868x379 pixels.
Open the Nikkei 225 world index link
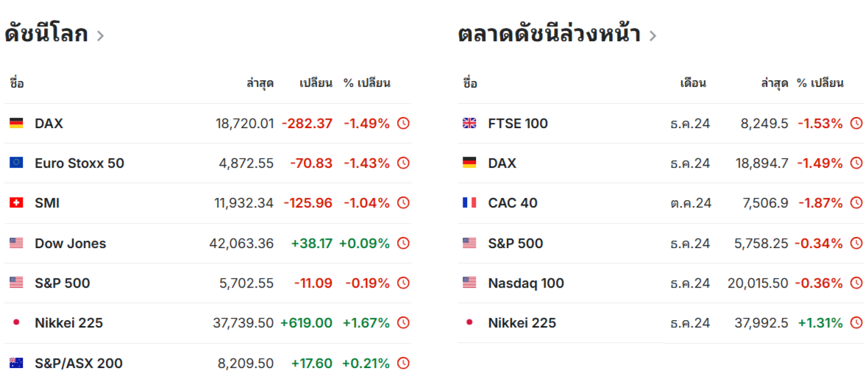[68, 323]
